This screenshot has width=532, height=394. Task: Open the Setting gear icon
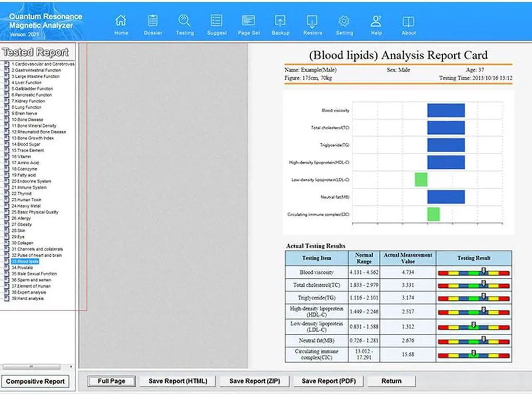coord(344,24)
